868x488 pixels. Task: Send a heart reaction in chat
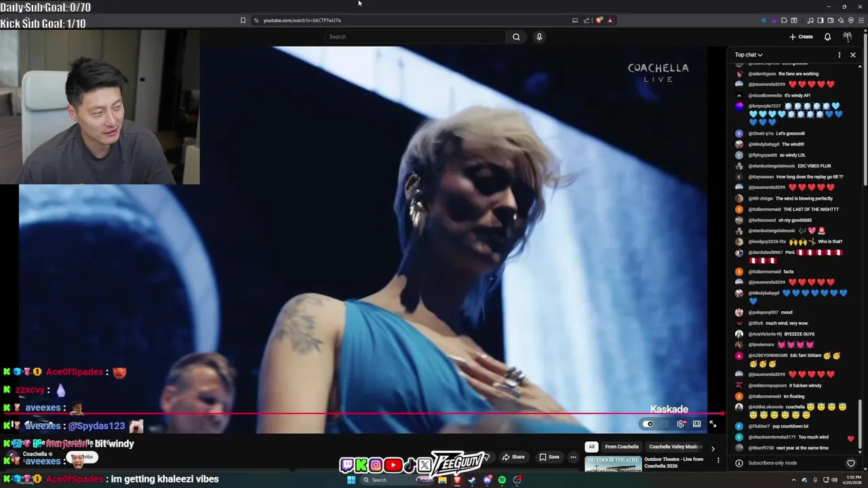coord(851,463)
